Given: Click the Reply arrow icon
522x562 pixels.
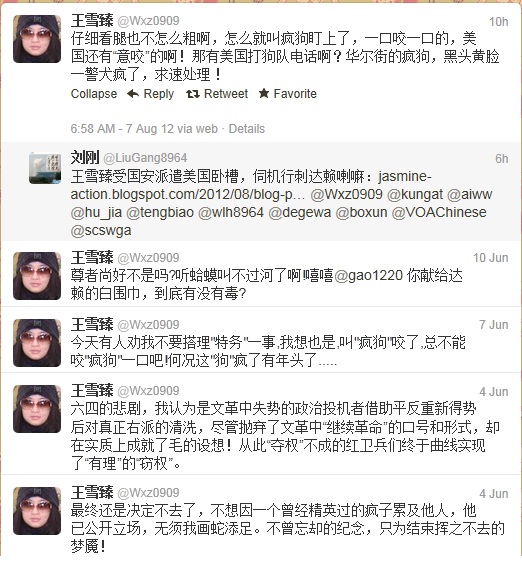Looking at the screenshot, I should tap(133, 94).
